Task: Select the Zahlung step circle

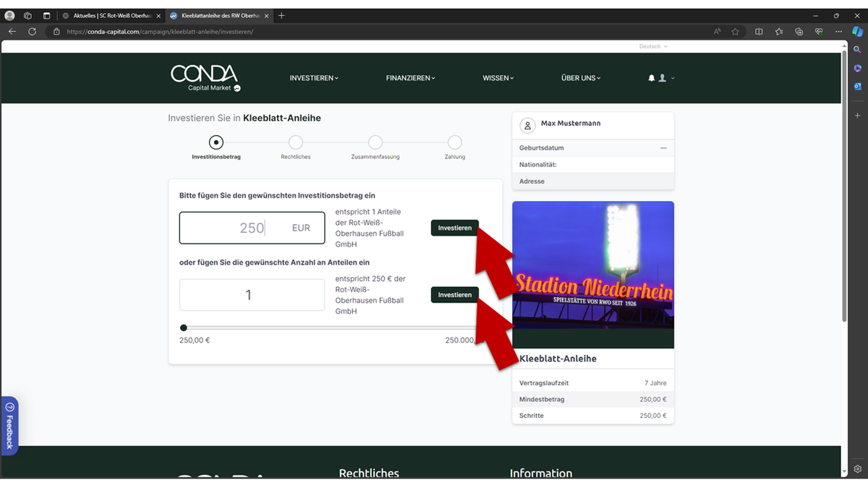Action: tap(454, 142)
